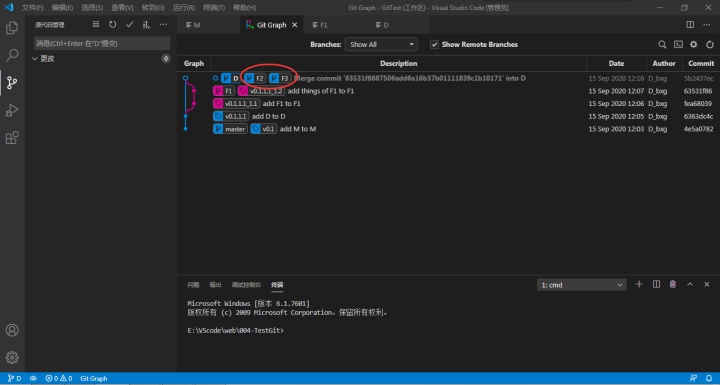Screen dimensions: 720x385
Task: Open the Extensions view
Action: click(x=12, y=138)
